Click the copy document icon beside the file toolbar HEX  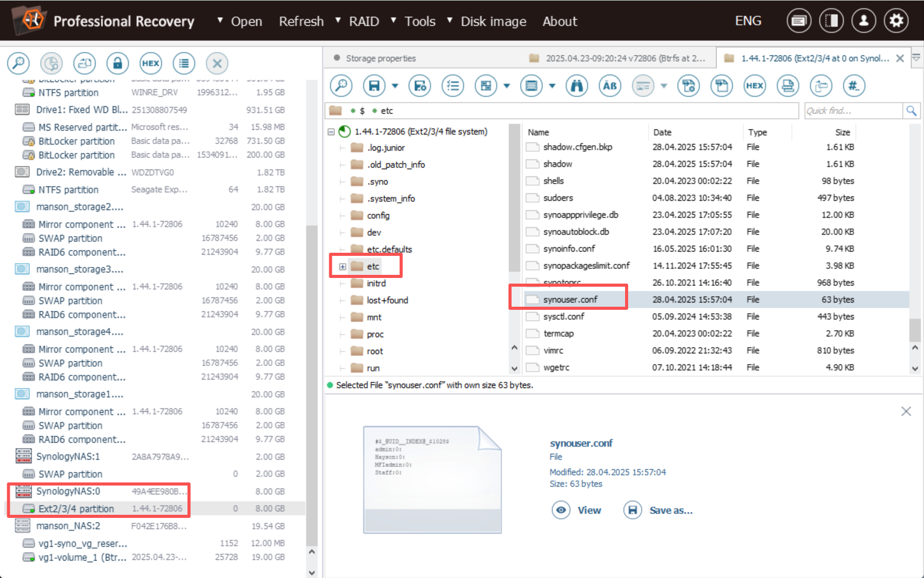click(722, 86)
